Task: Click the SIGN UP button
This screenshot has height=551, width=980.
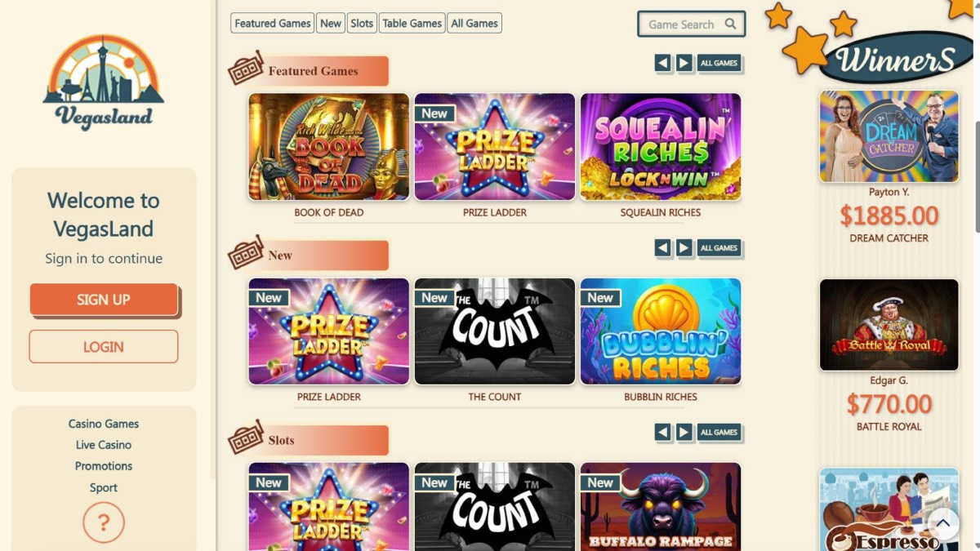Action: [104, 300]
